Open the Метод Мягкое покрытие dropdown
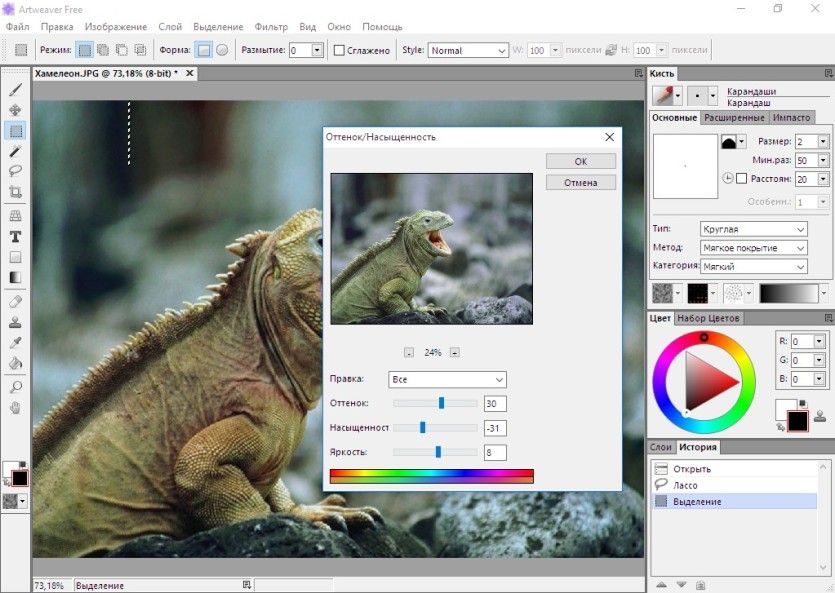Screen dimensions: 835x593 [x=754, y=248]
